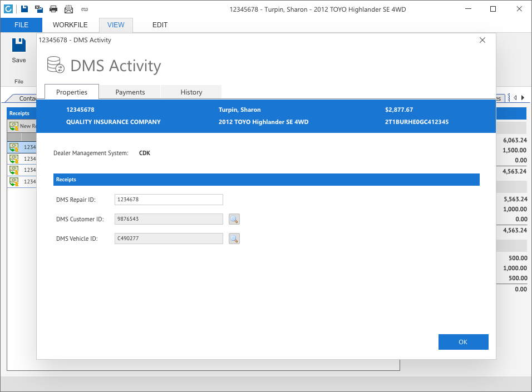Open the WORKFILE ribbon tab

click(70, 25)
